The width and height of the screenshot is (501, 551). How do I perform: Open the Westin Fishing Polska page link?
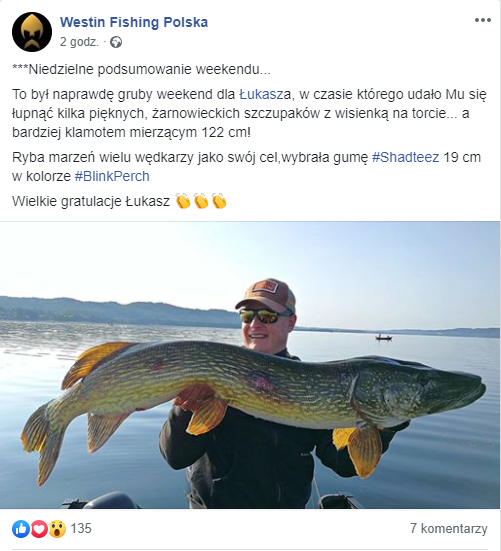click(x=134, y=22)
